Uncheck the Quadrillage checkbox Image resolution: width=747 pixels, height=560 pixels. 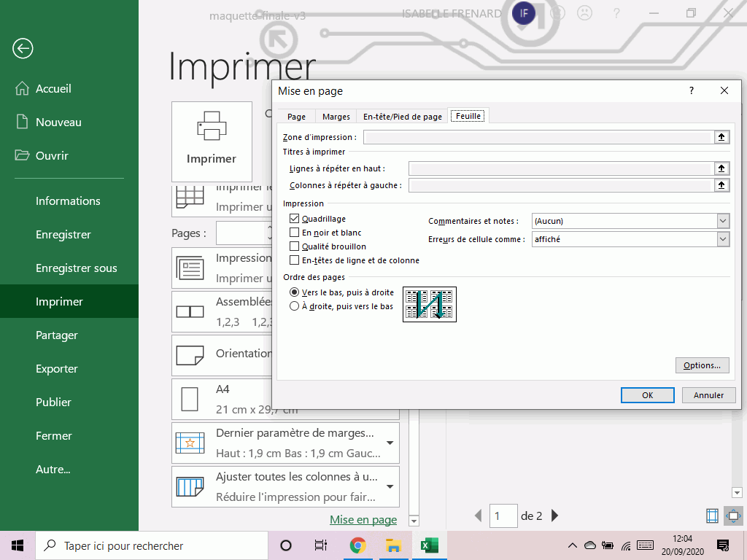click(x=295, y=219)
